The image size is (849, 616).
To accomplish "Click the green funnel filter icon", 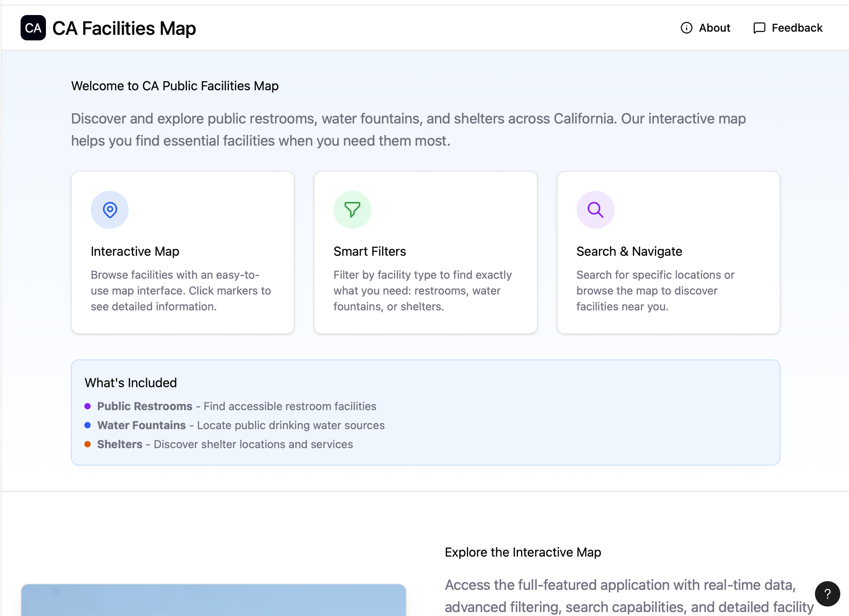I will (x=352, y=209).
